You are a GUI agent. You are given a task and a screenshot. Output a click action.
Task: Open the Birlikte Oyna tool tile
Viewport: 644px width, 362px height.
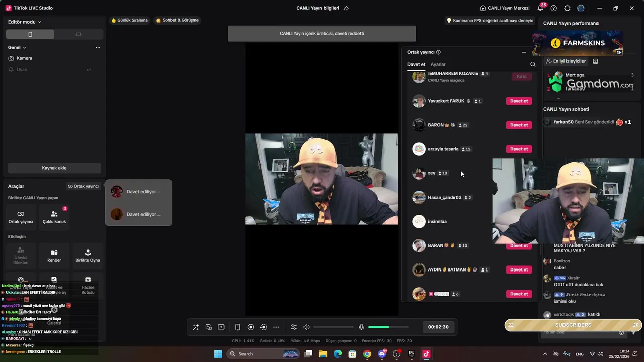[x=88, y=256]
